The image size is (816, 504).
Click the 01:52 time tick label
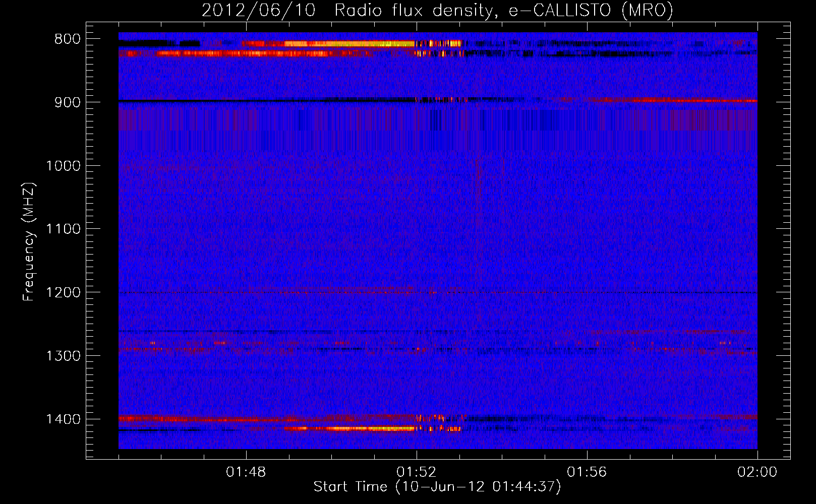pos(417,472)
